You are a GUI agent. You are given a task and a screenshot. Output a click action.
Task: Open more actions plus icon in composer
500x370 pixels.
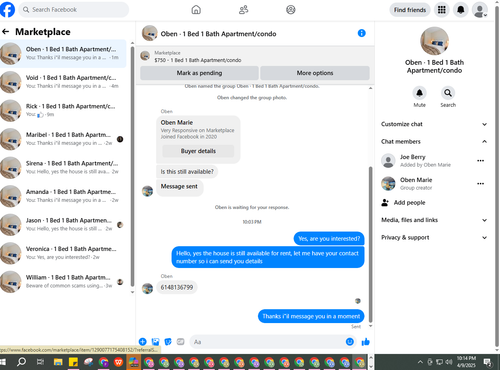click(142, 342)
